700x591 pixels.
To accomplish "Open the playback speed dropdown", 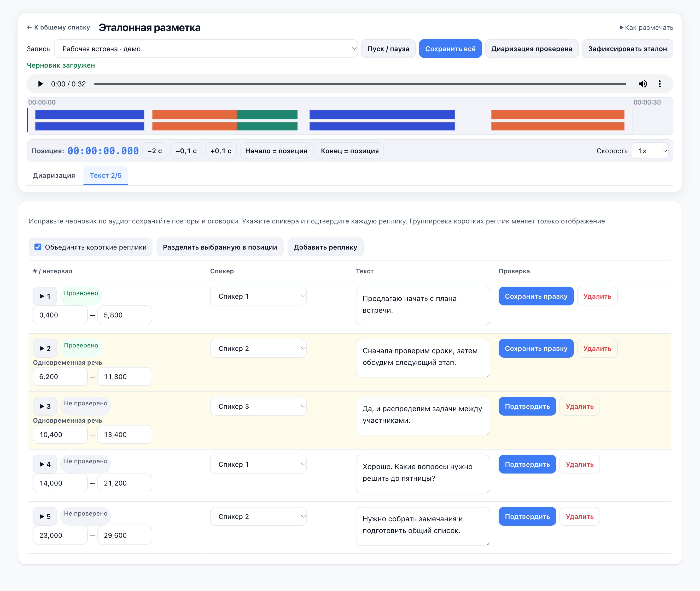I will pos(650,151).
